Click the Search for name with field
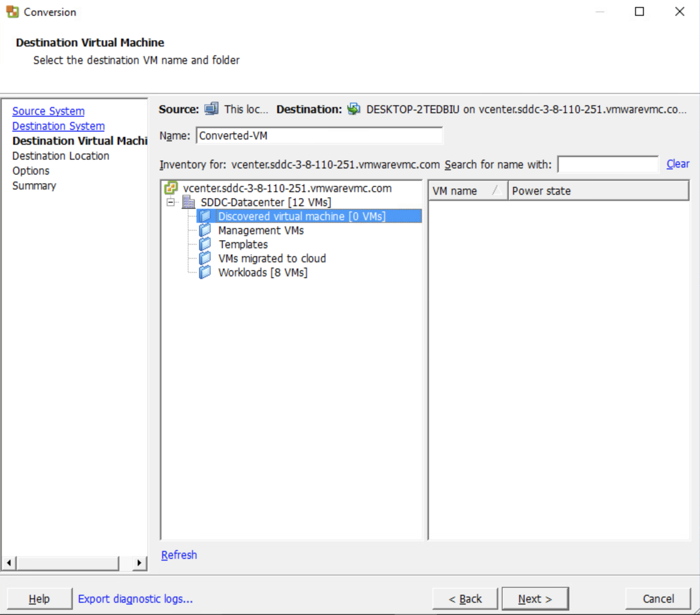 608,164
